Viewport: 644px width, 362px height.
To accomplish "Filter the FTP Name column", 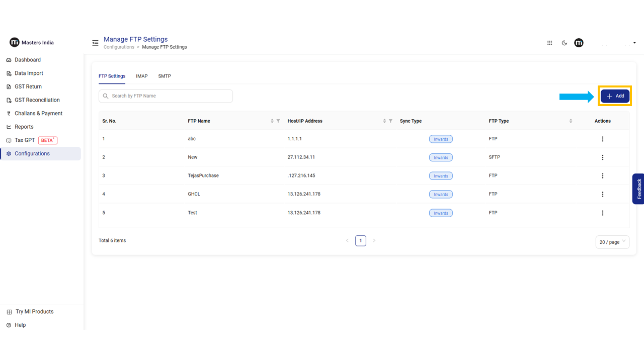I will click(278, 121).
